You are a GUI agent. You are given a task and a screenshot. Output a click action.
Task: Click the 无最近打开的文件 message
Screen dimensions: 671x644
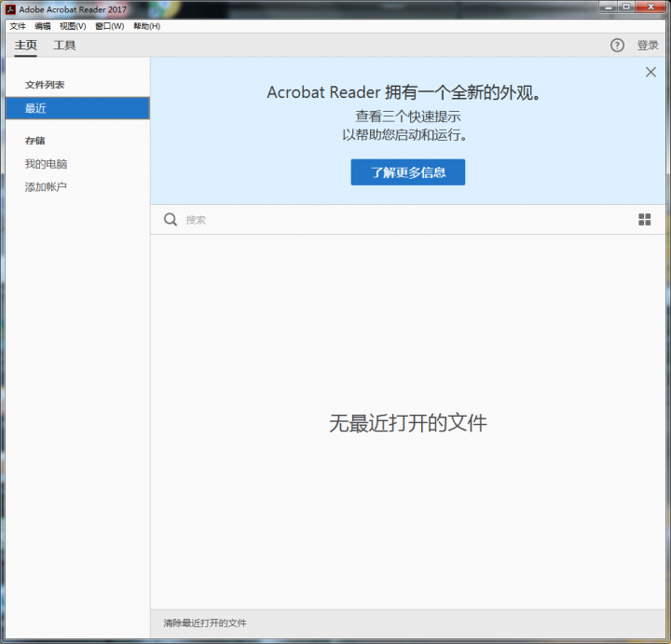408,423
